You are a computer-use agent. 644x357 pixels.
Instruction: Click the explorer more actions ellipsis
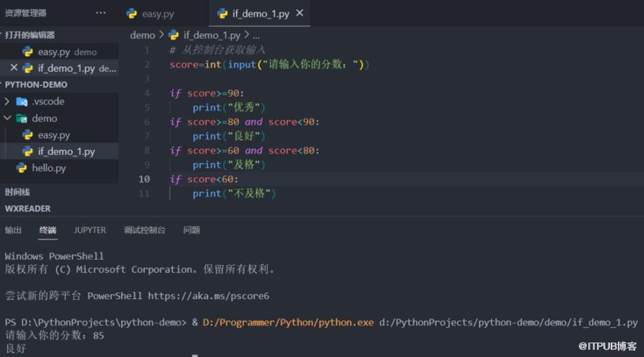pyautogui.click(x=101, y=13)
